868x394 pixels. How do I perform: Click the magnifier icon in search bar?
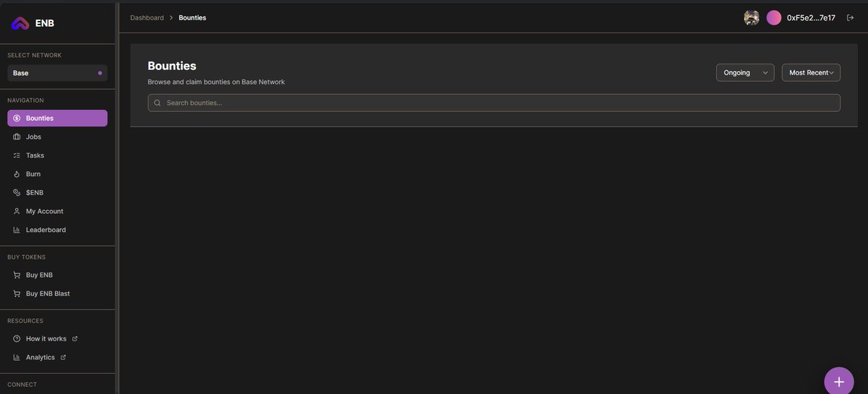tap(157, 103)
